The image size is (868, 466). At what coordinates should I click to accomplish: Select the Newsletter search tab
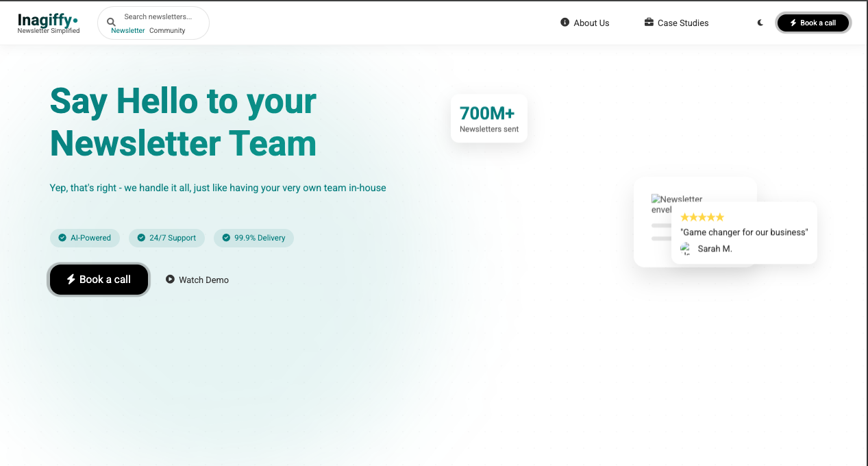coord(128,30)
